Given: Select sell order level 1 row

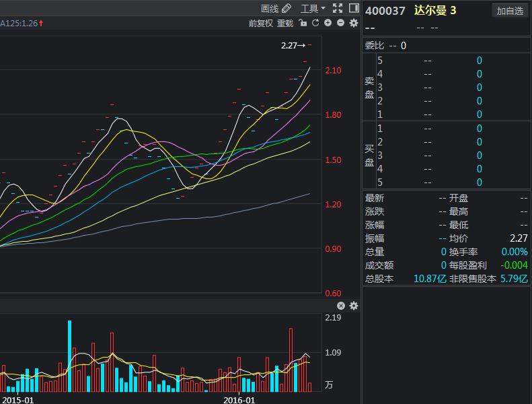Looking at the screenshot, I should 453,114.
